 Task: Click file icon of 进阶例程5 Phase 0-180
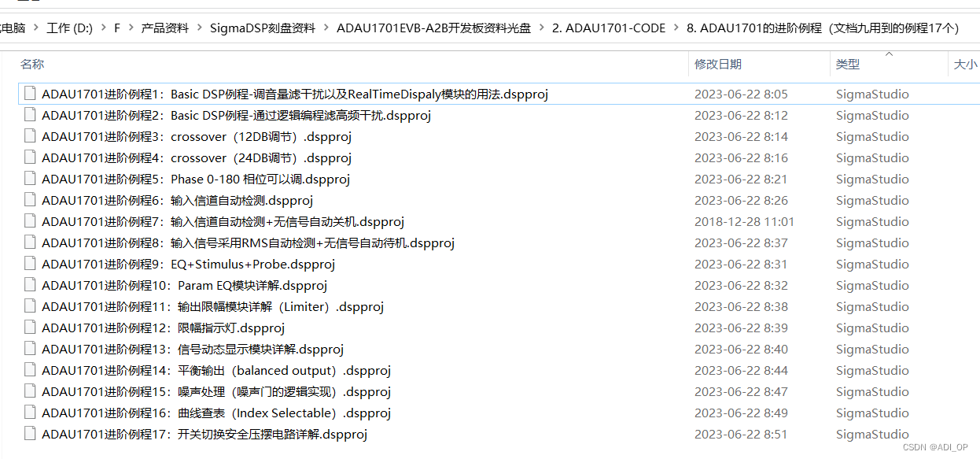coord(30,179)
